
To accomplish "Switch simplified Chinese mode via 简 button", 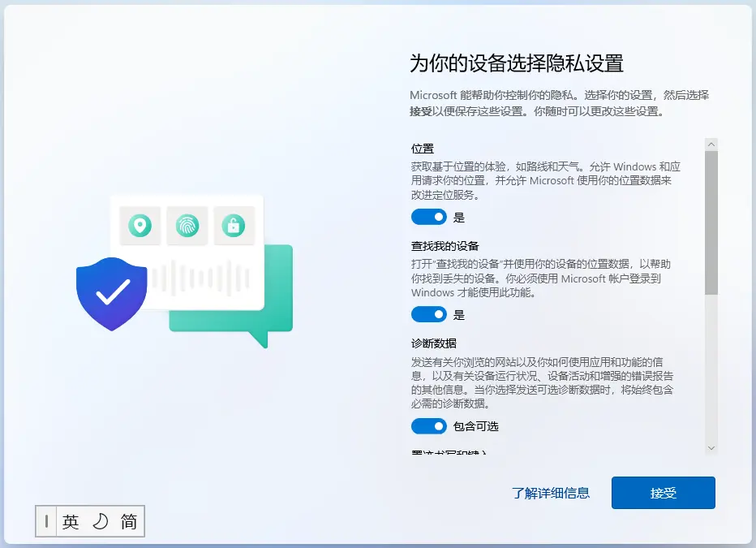I will [129, 522].
